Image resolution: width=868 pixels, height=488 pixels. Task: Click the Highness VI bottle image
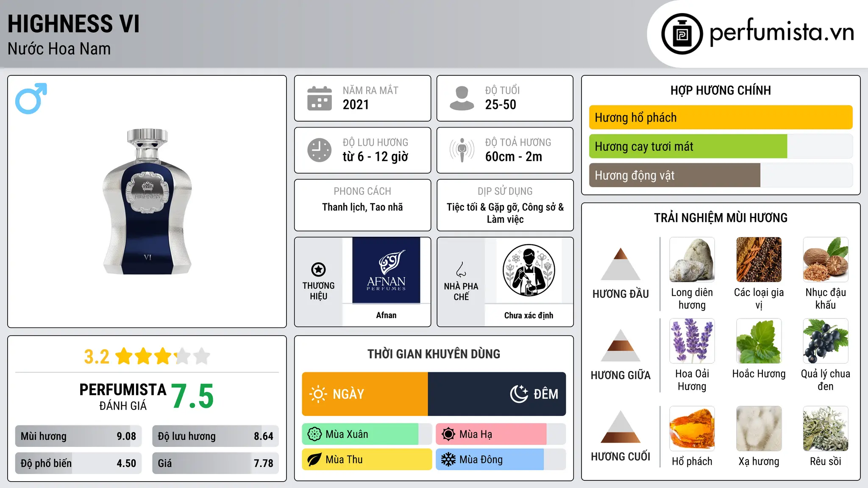click(147, 202)
